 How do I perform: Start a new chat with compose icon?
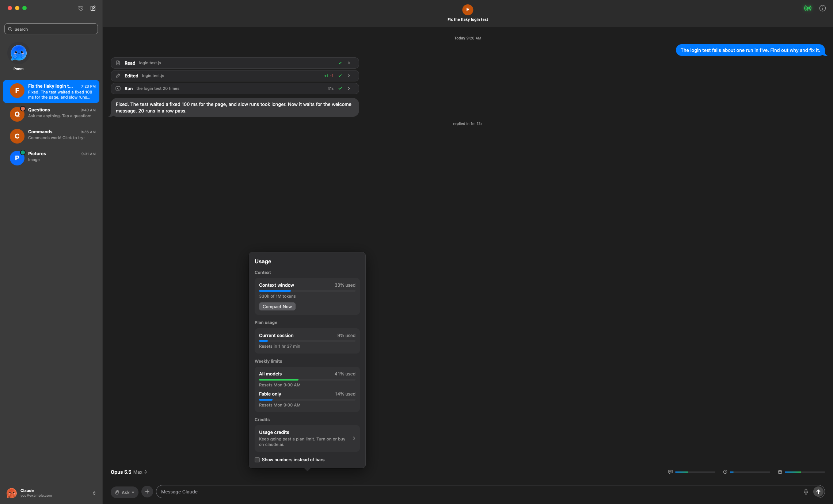click(93, 8)
